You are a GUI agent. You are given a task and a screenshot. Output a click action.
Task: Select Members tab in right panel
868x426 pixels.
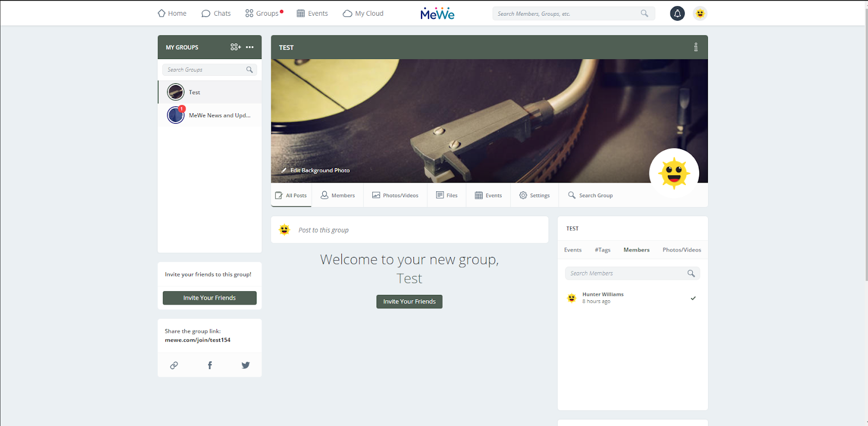tap(636, 250)
